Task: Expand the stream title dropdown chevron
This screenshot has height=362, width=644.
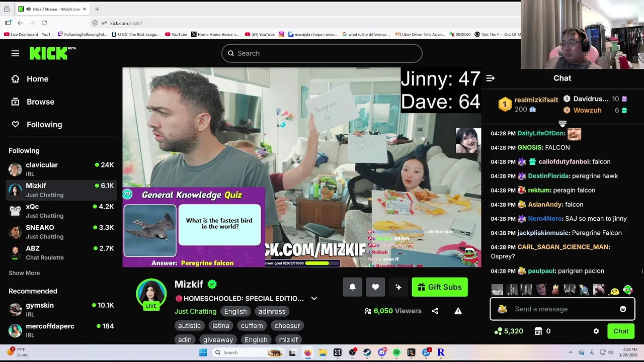Action: tap(314, 299)
